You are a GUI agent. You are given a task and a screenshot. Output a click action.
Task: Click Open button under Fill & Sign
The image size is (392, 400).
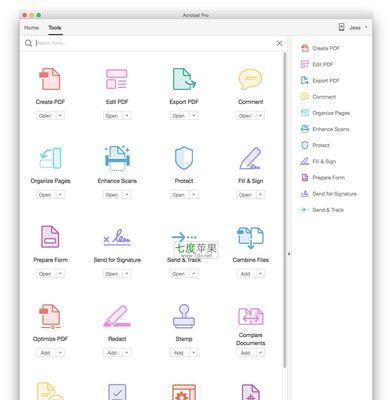(245, 195)
